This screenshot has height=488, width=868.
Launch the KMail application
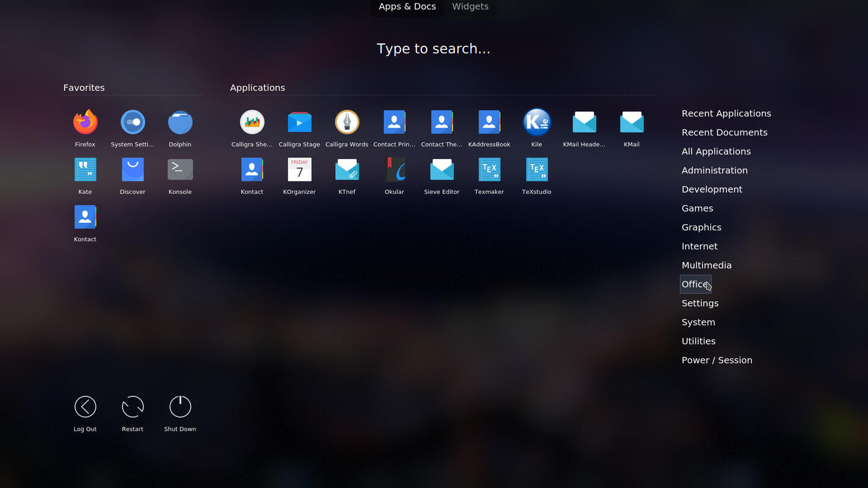coord(632,128)
